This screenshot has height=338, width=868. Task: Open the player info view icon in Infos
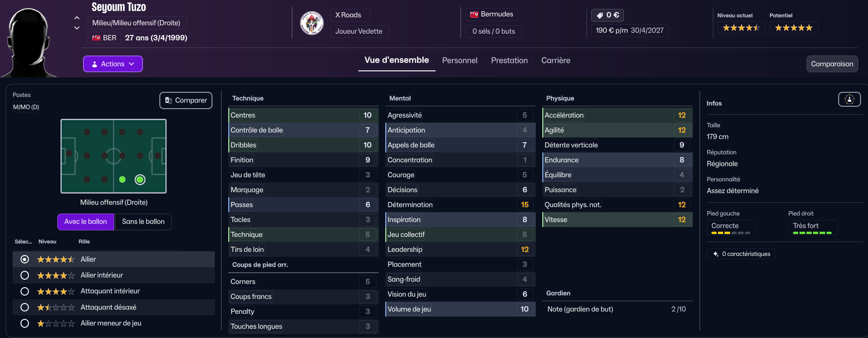(849, 99)
